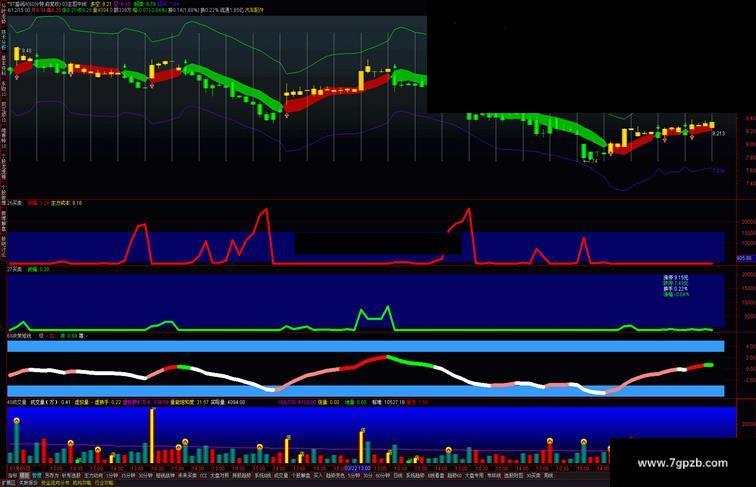Image resolution: width=756 pixels, height=487 pixels.
Task: Select the highlighted 模板 tab
Action: point(25,476)
